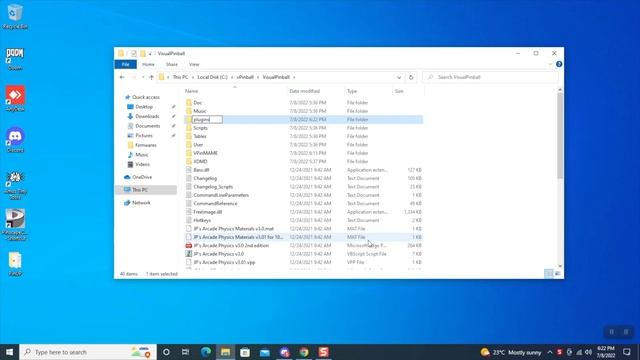Open the AnyDesk desktop shortcut

coord(15,99)
